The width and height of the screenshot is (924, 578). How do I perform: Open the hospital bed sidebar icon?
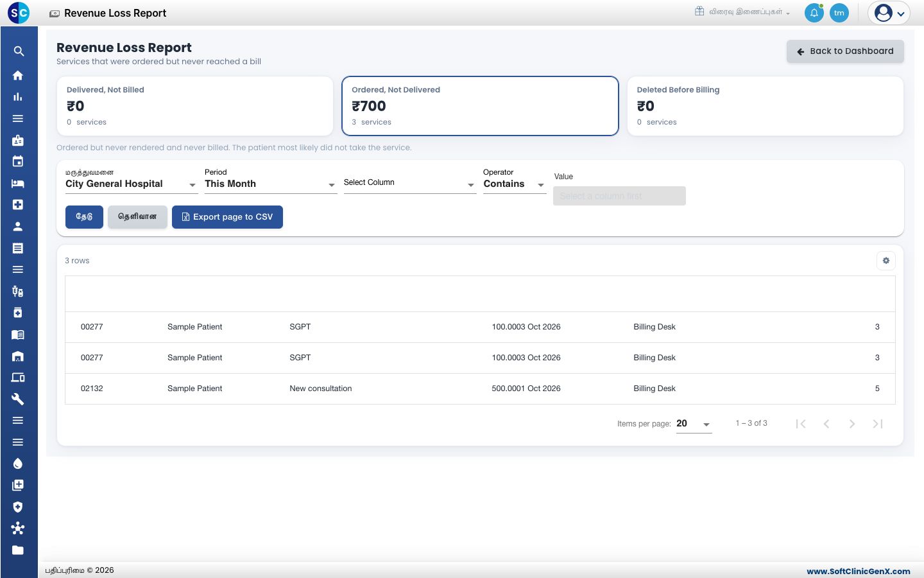(18, 184)
